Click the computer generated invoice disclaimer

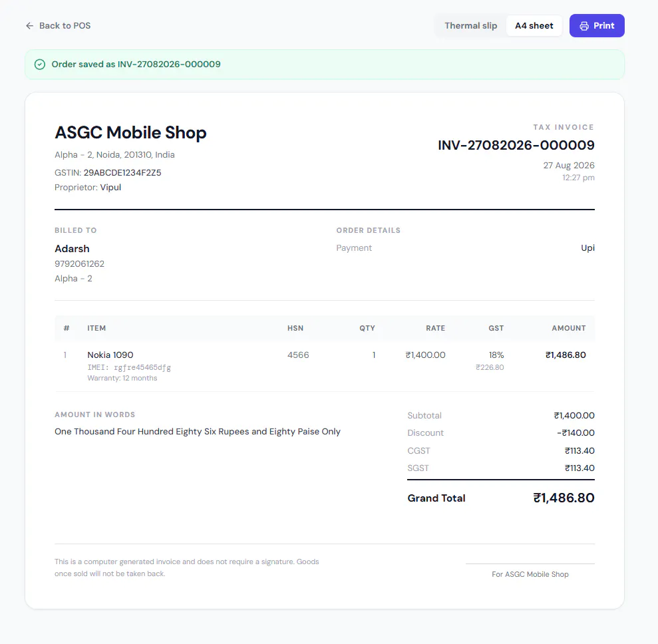click(x=187, y=567)
